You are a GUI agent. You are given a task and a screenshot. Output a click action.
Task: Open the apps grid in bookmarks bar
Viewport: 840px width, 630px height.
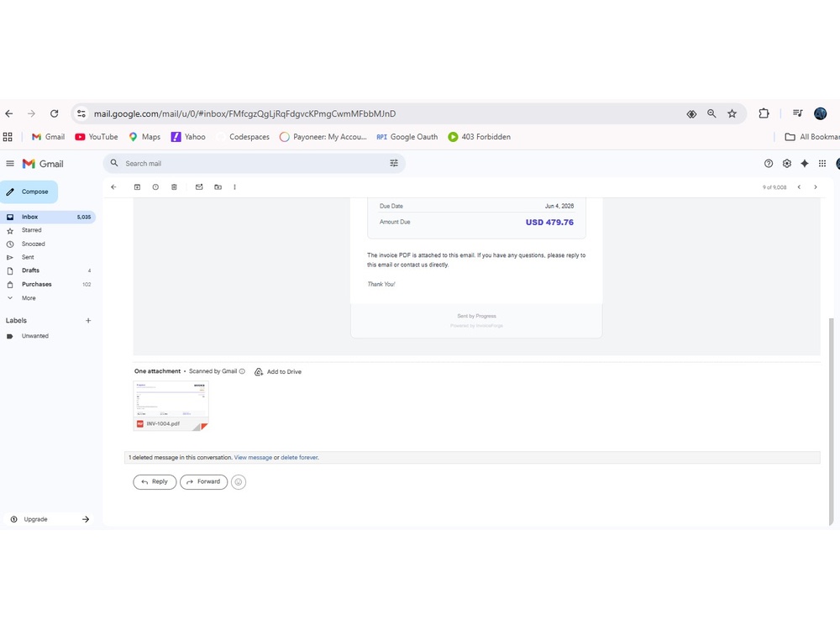[x=8, y=137]
